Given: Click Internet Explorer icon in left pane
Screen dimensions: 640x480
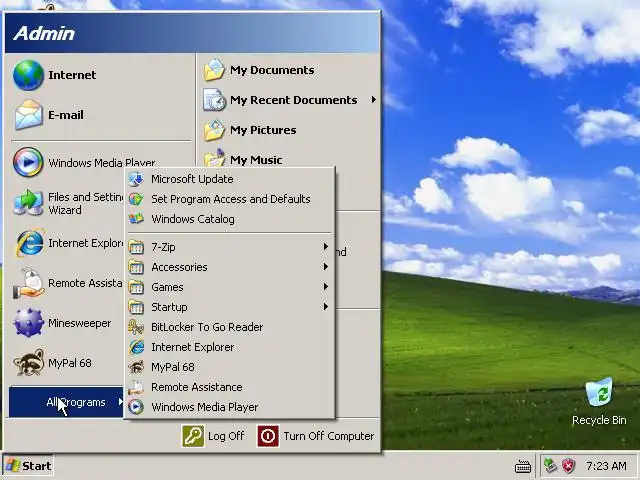Looking at the screenshot, I should (x=29, y=243).
